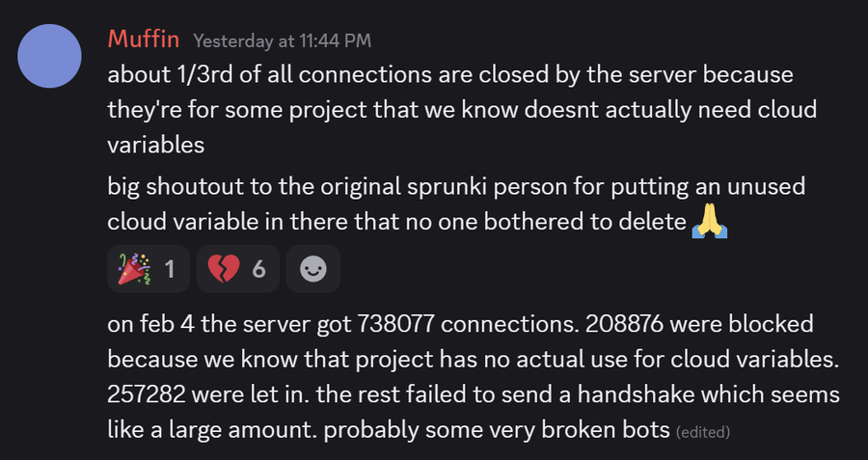The image size is (868, 460).
Task: Click the (edited) label
Action: pyautogui.click(x=704, y=431)
